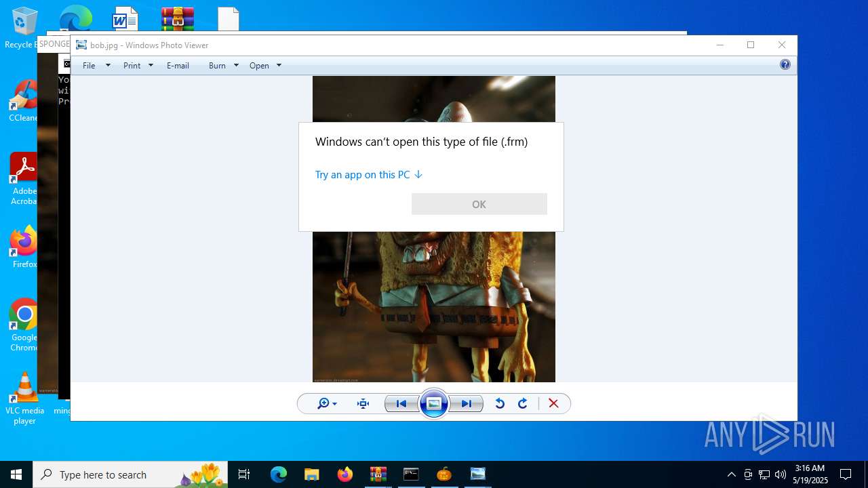Viewport: 868px width, 488px height.
Task: Advance to the next photo
Action: point(467,404)
